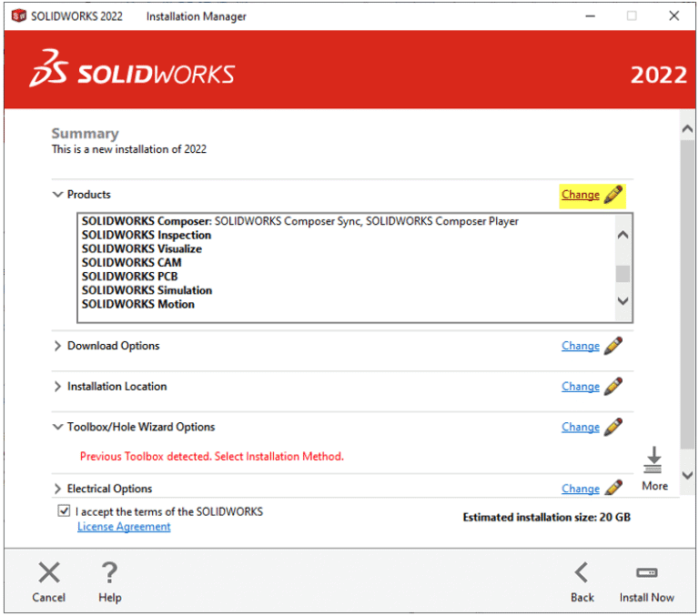Click the Change link for Products
Image resolution: width=699 pixels, height=616 pixels.
tap(581, 195)
